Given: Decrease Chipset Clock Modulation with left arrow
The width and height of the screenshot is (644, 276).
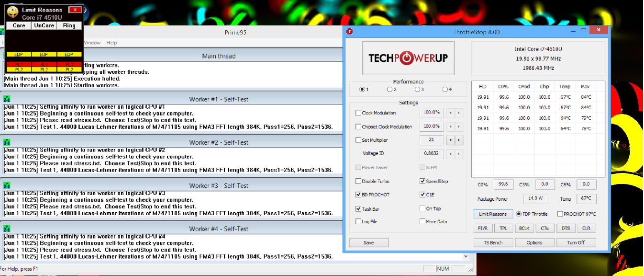Looking at the screenshot, I should tap(451, 126).
